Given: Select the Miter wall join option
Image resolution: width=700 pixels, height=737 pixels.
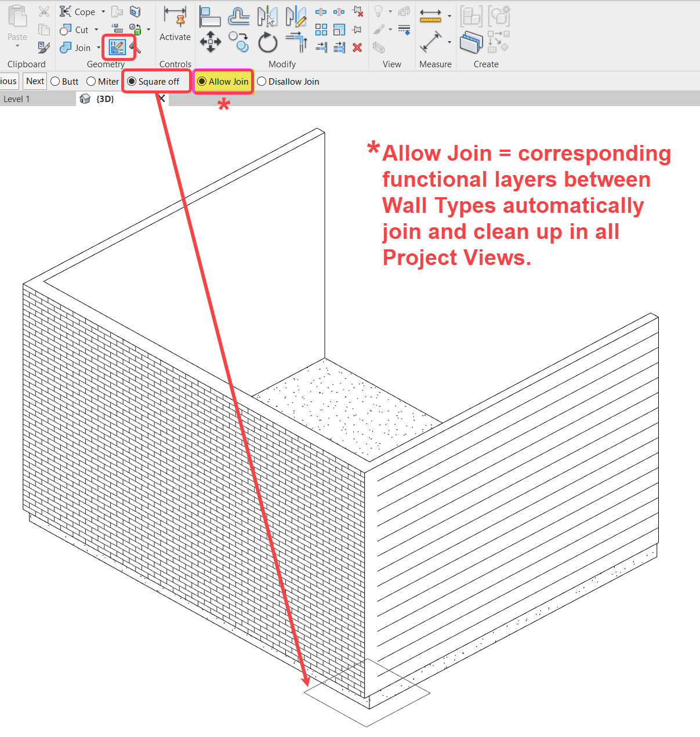Looking at the screenshot, I should (x=91, y=81).
